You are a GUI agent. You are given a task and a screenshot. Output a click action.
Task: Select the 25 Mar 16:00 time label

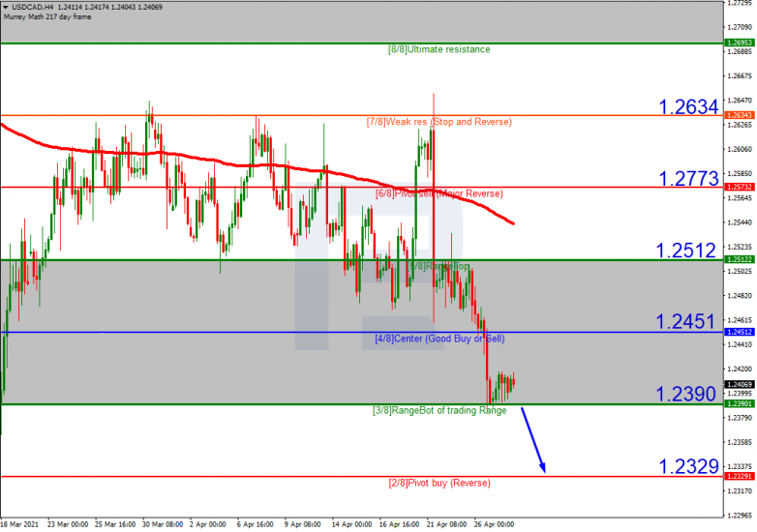coord(115,524)
